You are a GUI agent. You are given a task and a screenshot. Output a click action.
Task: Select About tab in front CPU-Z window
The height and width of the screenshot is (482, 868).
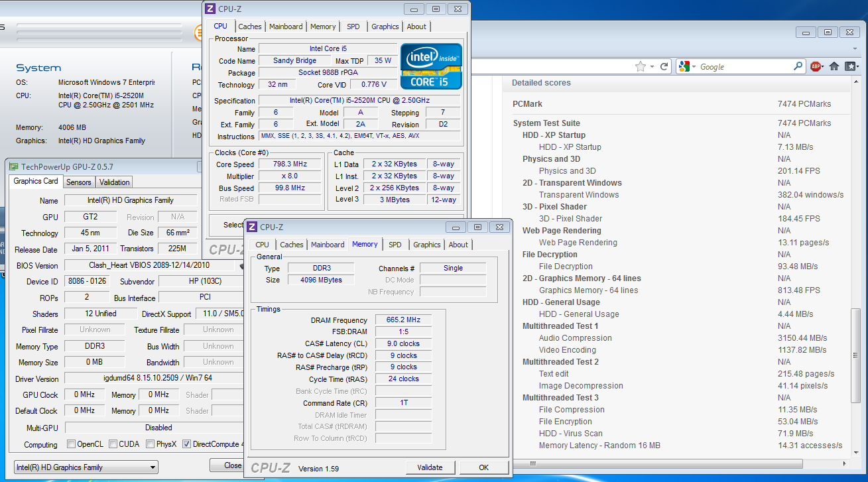point(458,245)
